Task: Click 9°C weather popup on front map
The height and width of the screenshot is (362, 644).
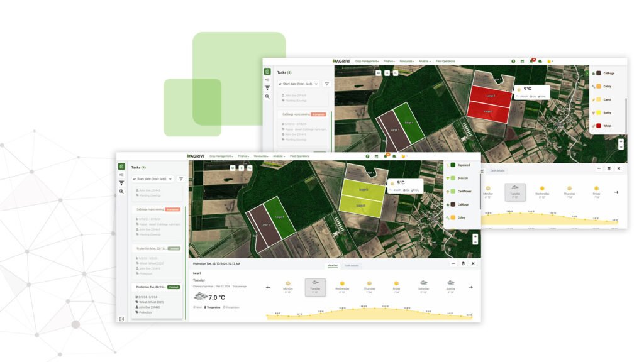Action: 405,185
